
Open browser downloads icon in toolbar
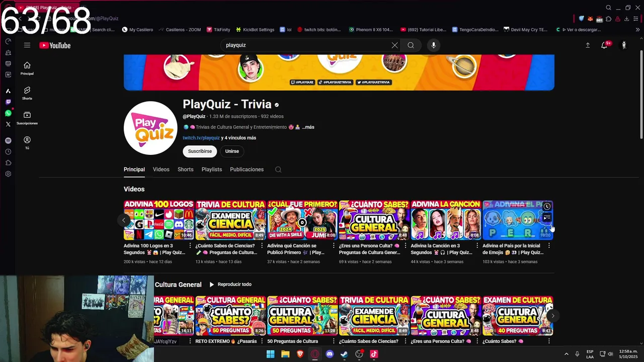(x=626, y=19)
